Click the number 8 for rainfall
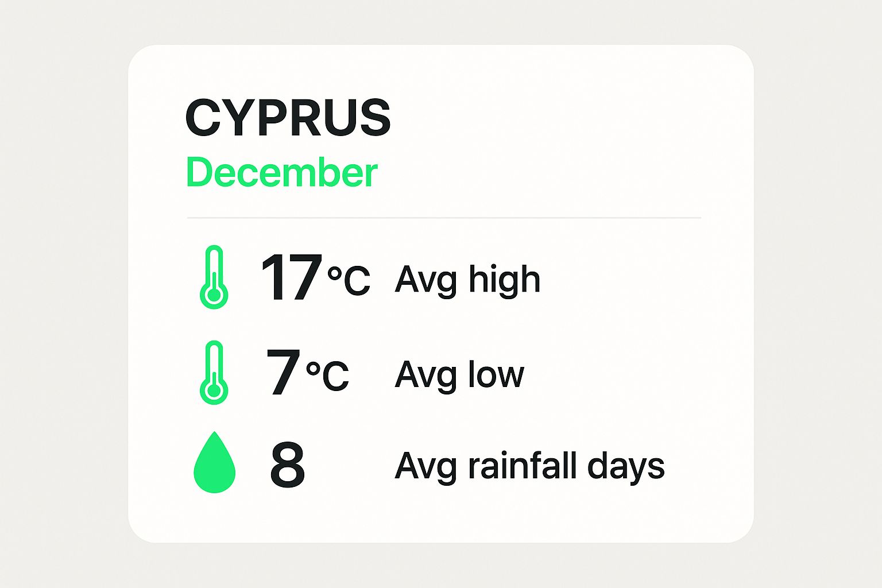 pyautogui.click(x=288, y=465)
